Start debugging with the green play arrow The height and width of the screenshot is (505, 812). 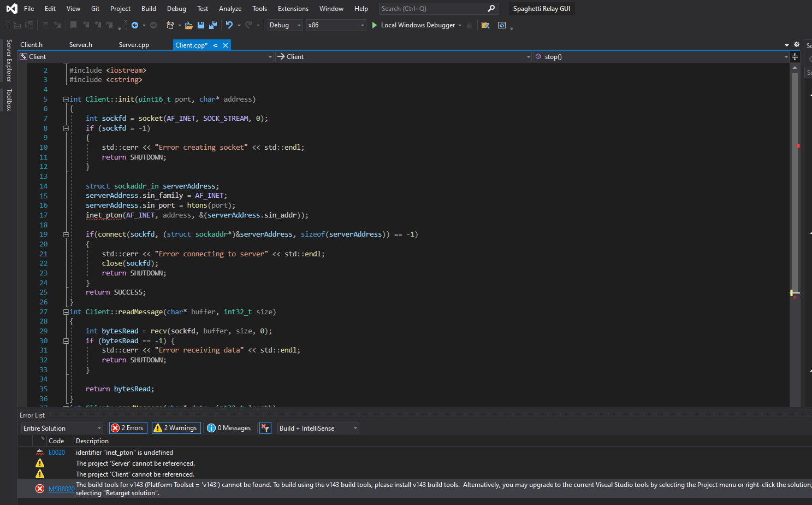point(375,25)
